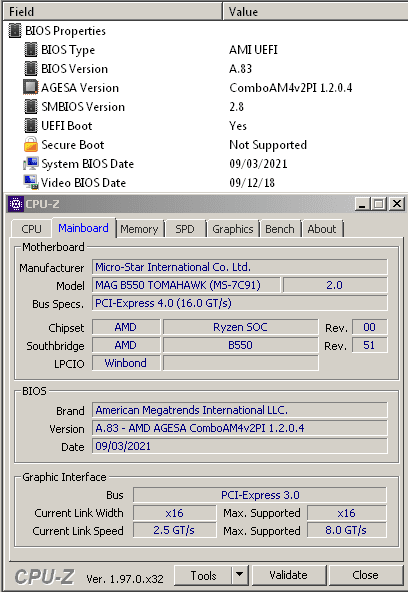This screenshot has width=408, height=592.
Task: Click the Model field 'MAG B550 TOMAHAWK (MS-7C91)'
Action: 186,285
